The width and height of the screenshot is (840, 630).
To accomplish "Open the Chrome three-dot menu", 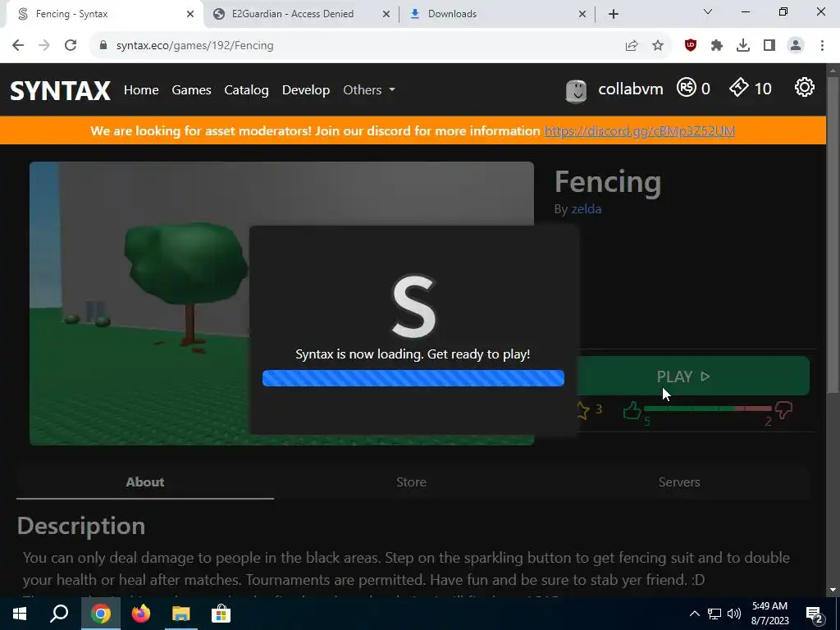I will tap(822, 46).
